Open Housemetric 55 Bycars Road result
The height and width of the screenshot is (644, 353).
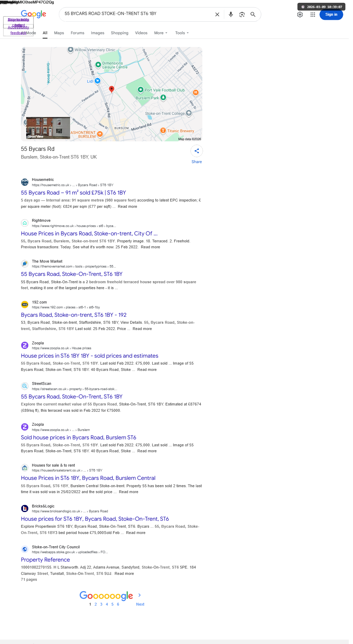point(73,193)
